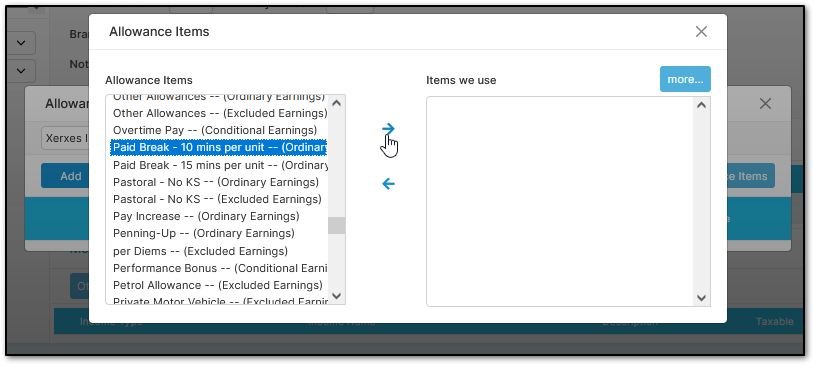Select Overtime Pay -- (Conditional Earnings)
814x365 pixels.
(x=215, y=130)
